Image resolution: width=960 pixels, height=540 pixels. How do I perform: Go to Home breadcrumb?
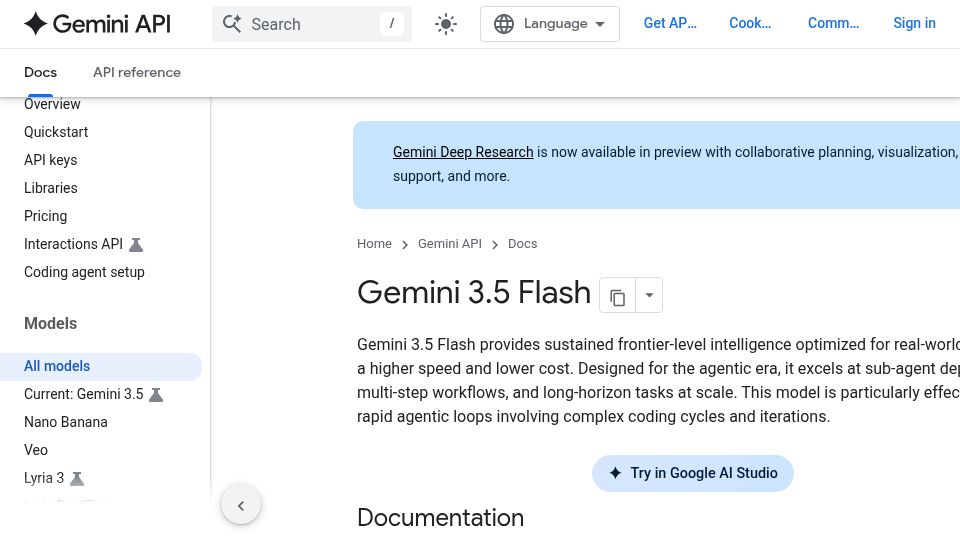(x=374, y=244)
